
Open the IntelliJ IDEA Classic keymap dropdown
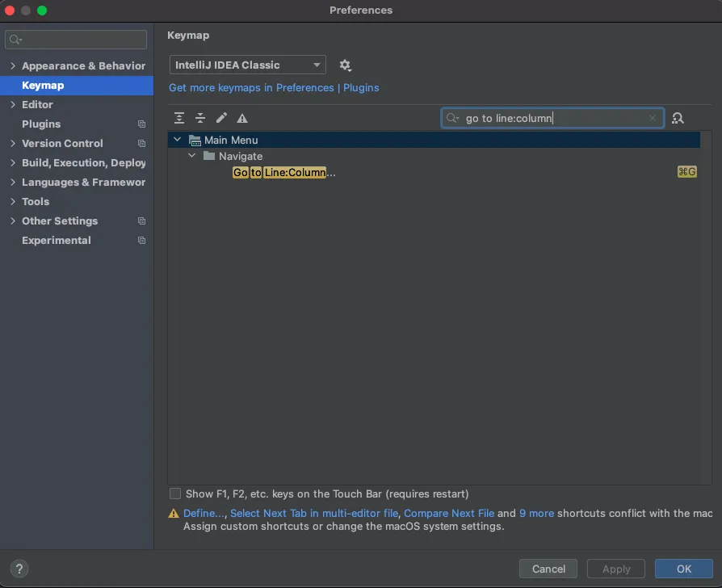point(248,65)
